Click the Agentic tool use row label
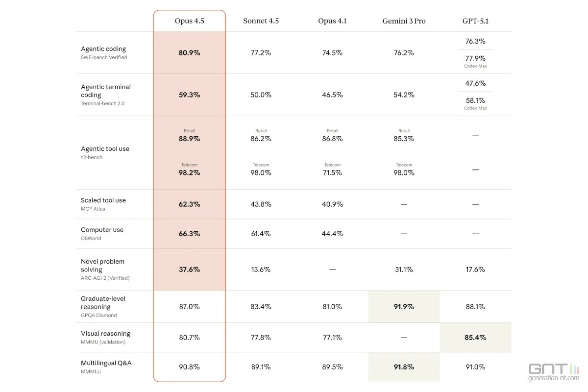The height and width of the screenshot is (392, 588). tap(105, 149)
